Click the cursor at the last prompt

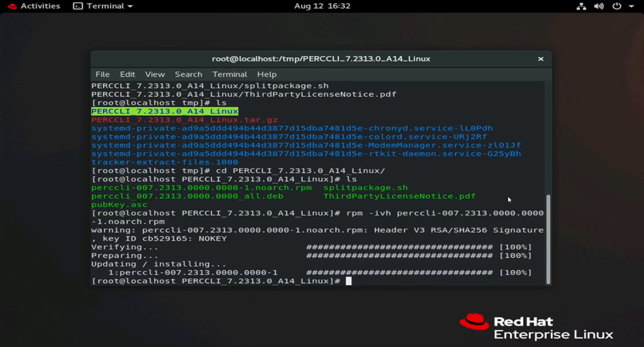tap(349, 281)
